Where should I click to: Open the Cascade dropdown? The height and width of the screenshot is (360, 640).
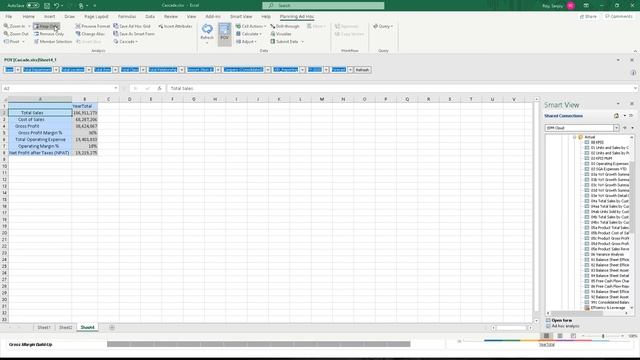(x=126, y=42)
